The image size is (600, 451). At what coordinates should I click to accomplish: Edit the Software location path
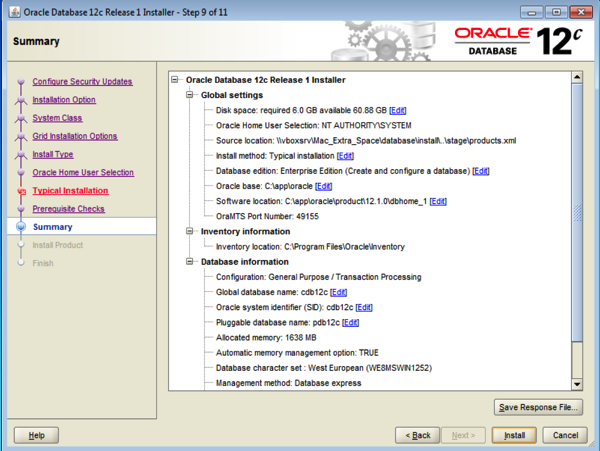click(438, 201)
